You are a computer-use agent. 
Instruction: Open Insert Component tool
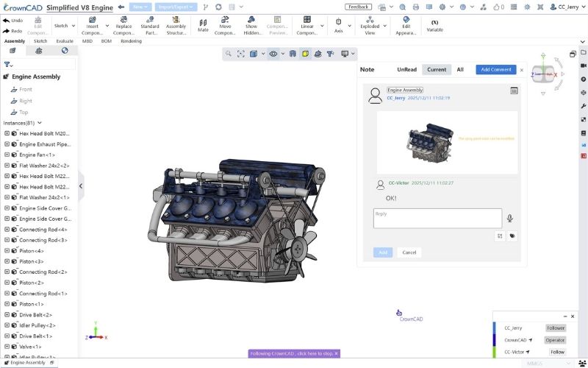point(92,26)
